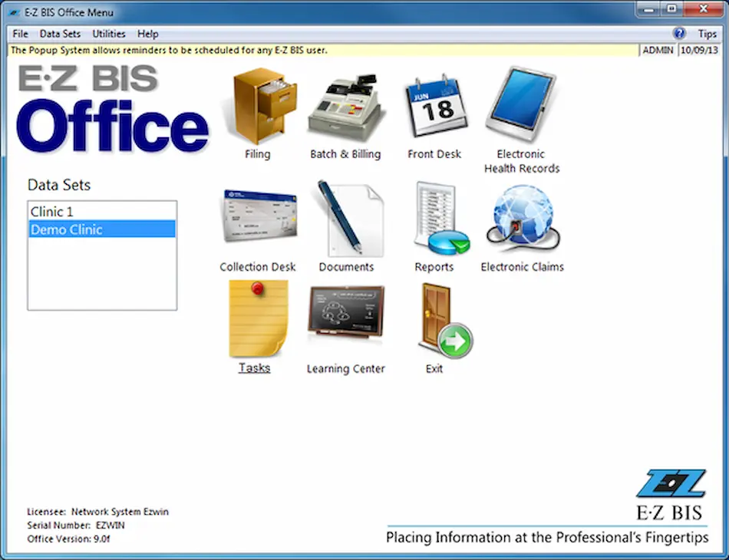
Task: Open the Help menu
Action: tap(147, 33)
